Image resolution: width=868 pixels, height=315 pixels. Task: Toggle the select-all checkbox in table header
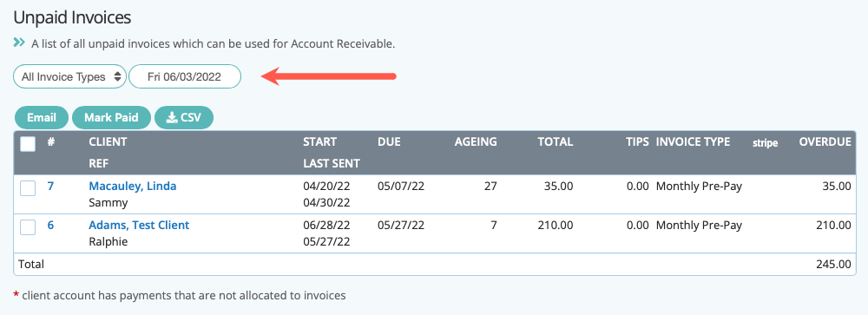28,144
